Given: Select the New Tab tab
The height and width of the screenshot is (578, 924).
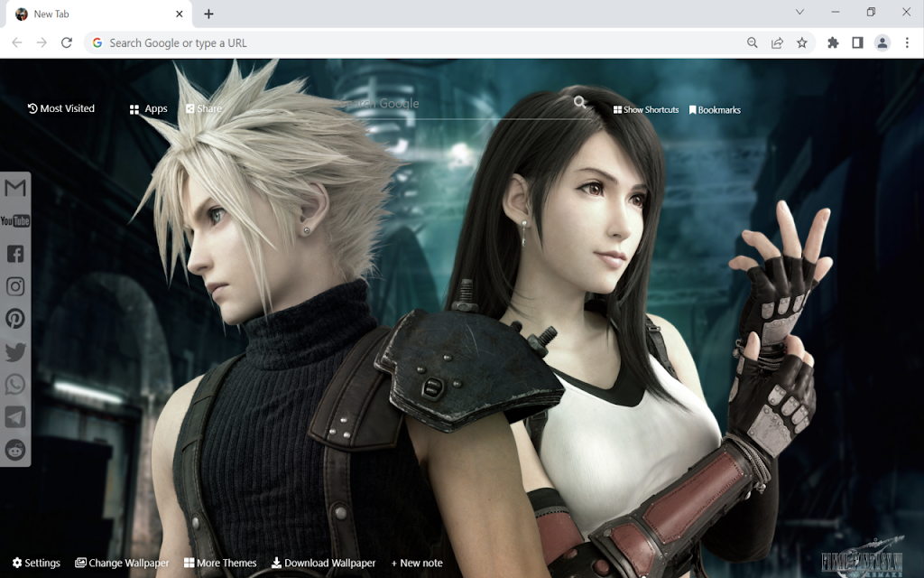Looking at the screenshot, I should 99,14.
